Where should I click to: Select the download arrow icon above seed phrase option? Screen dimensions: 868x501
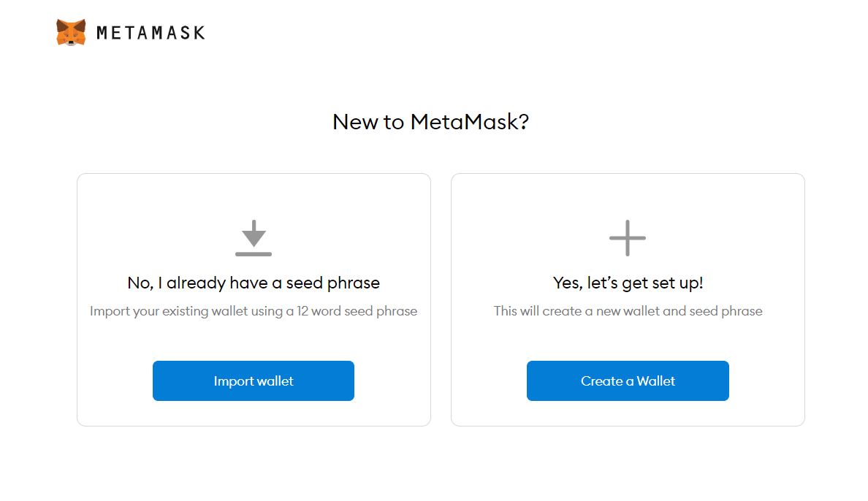[x=254, y=238]
